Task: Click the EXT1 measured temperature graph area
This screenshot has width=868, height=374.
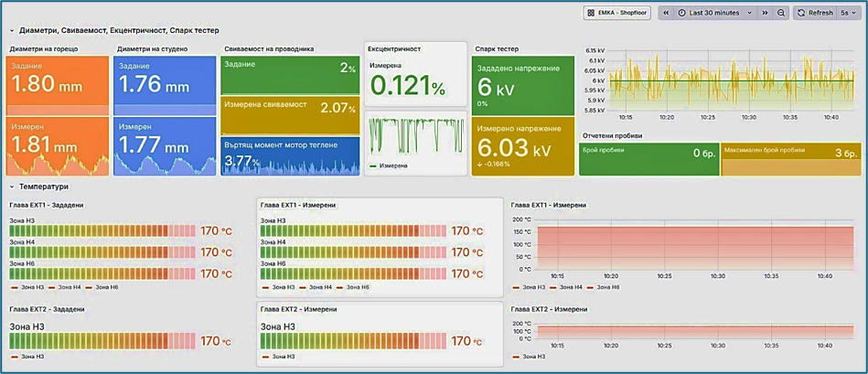Action: coord(696,244)
